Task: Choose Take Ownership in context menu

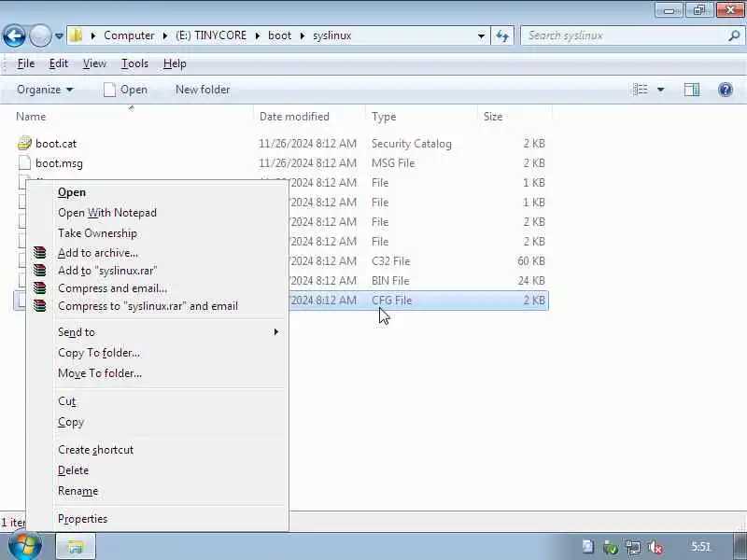Action: [x=98, y=233]
